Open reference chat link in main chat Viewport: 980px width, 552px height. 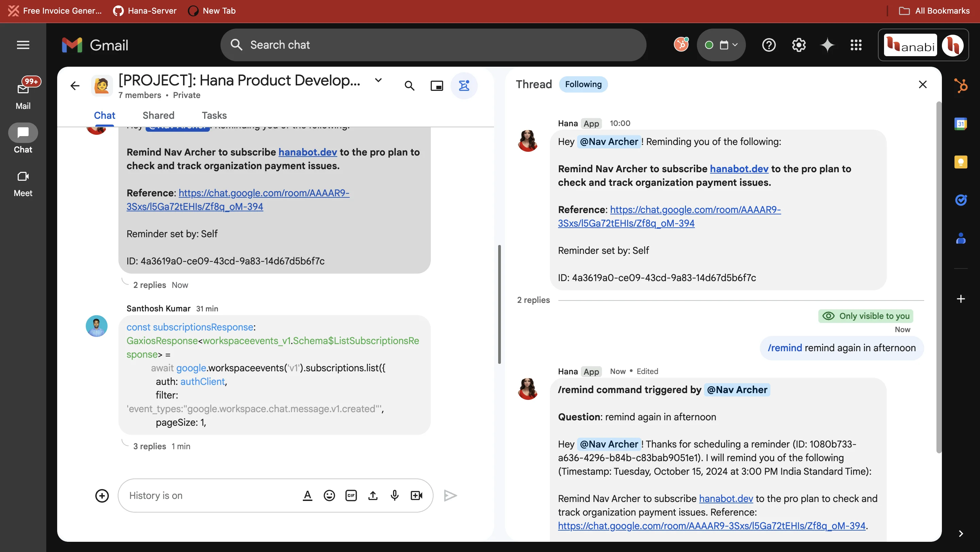(x=238, y=200)
